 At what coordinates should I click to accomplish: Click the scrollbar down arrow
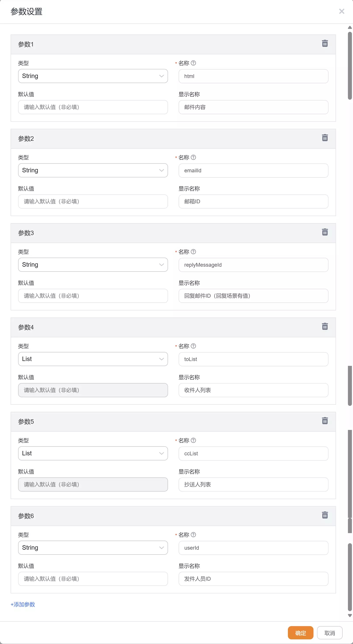coord(350,616)
